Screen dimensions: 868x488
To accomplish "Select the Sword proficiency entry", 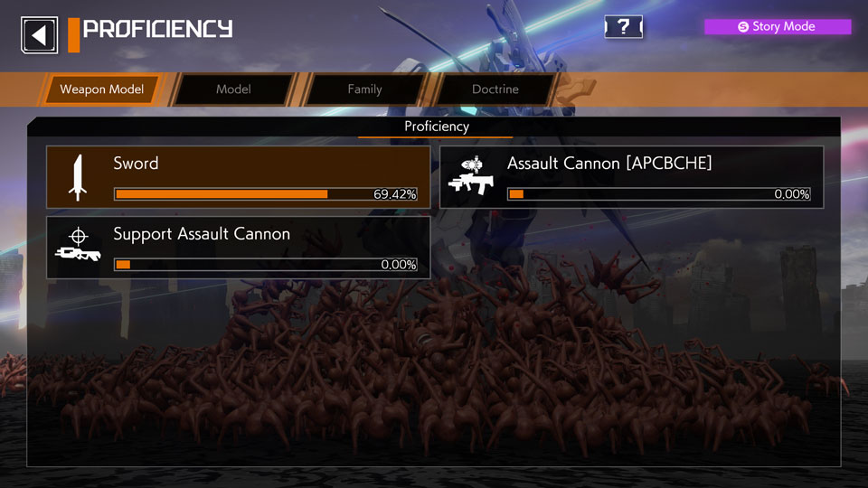I will pyautogui.click(x=239, y=177).
